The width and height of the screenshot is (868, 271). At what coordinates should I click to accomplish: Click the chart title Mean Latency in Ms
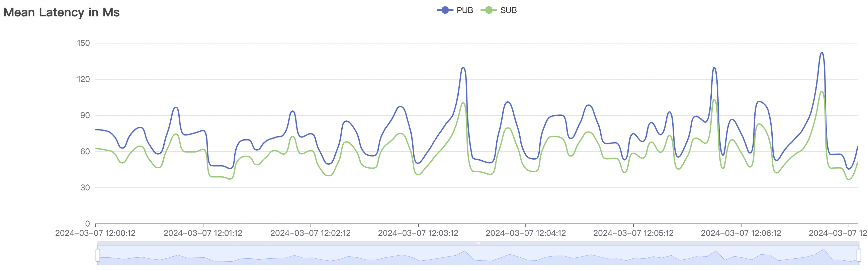click(62, 12)
